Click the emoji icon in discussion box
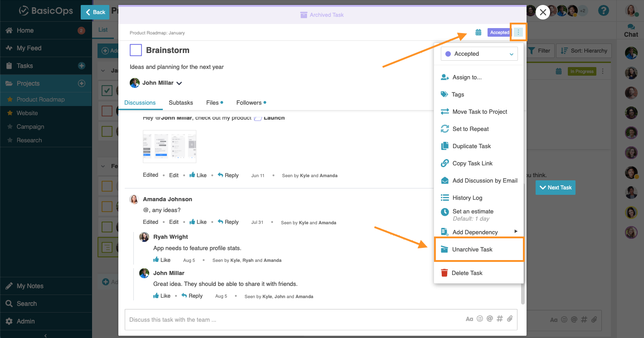Image resolution: width=644 pixels, height=338 pixels. (480, 319)
